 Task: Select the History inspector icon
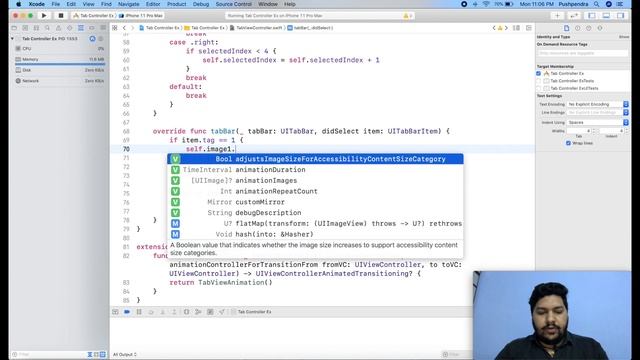(578, 28)
